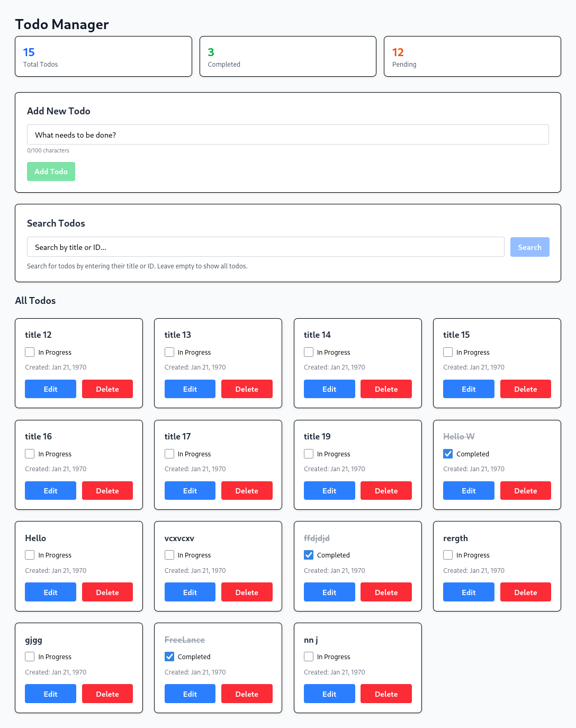Viewport: 576px width, 728px height.
Task: Delete the 'rergth' todo
Action: pyautogui.click(x=526, y=592)
